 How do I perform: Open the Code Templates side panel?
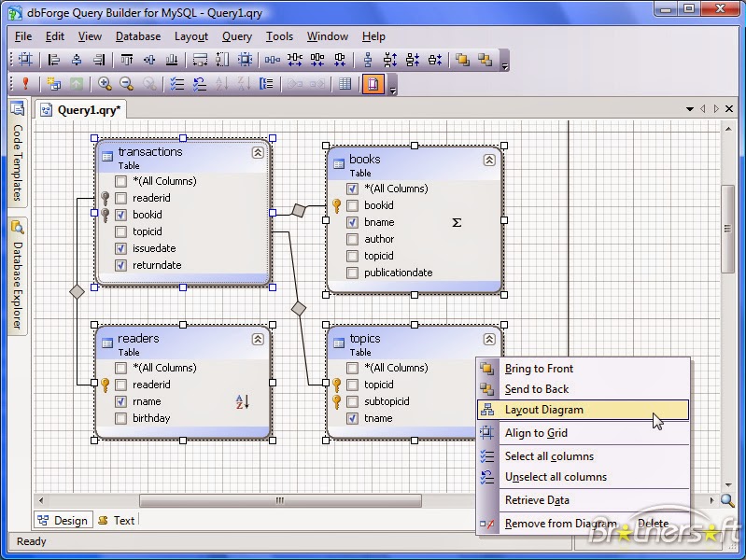18,152
